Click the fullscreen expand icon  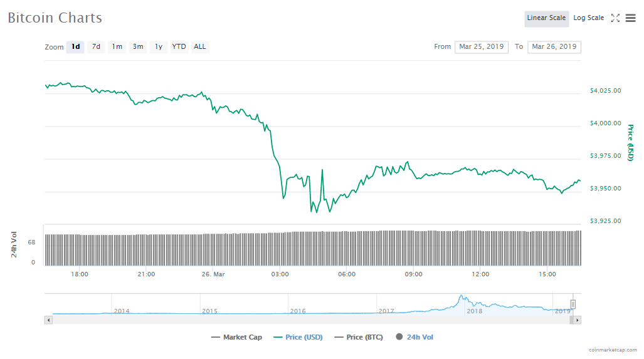point(615,18)
